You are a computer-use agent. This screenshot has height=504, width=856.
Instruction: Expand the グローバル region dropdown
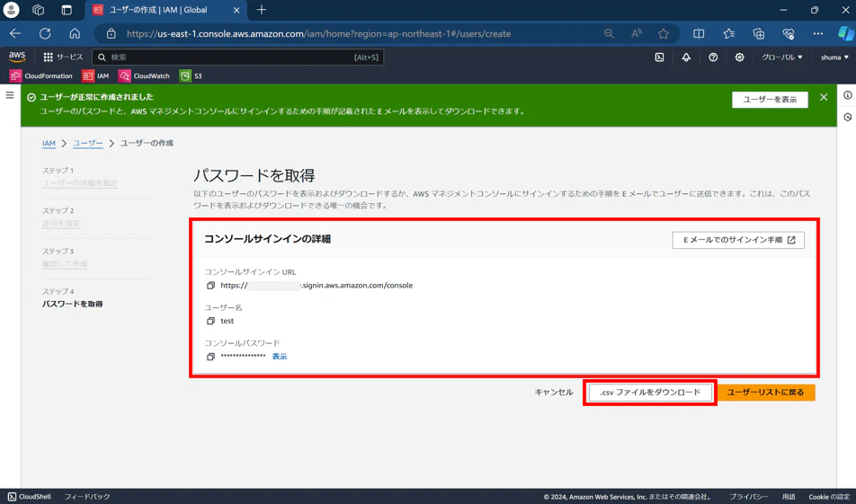782,57
